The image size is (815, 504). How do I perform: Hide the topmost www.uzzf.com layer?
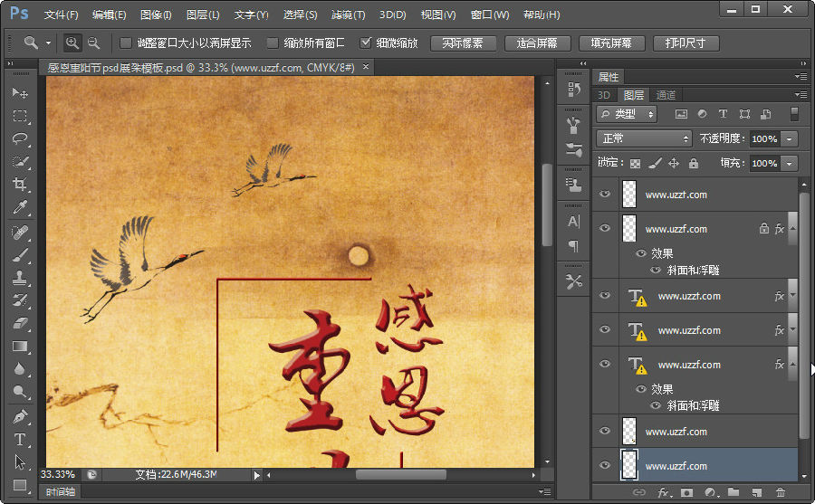click(x=605, y=195)
